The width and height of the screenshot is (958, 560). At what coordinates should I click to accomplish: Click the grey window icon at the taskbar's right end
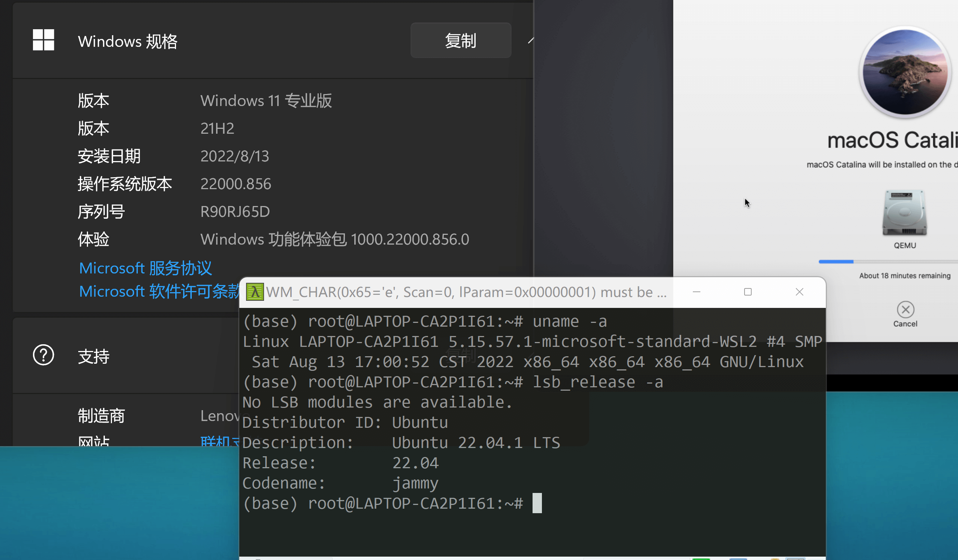click(796, 558)
